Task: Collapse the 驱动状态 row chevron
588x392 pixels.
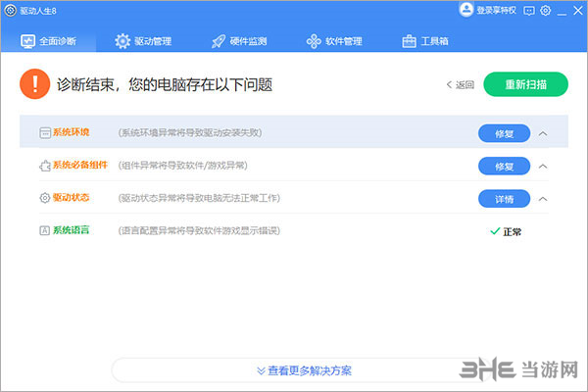Action: coord(543,199)
